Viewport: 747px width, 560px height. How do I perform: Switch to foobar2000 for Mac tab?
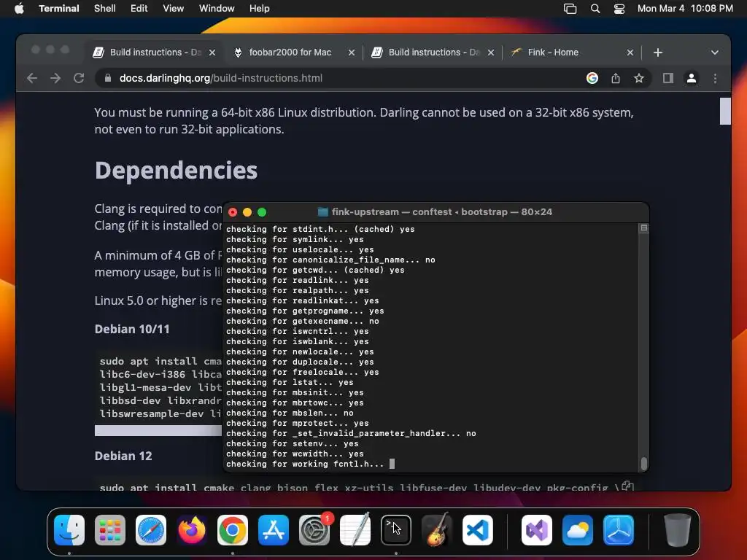click(290, 52)
